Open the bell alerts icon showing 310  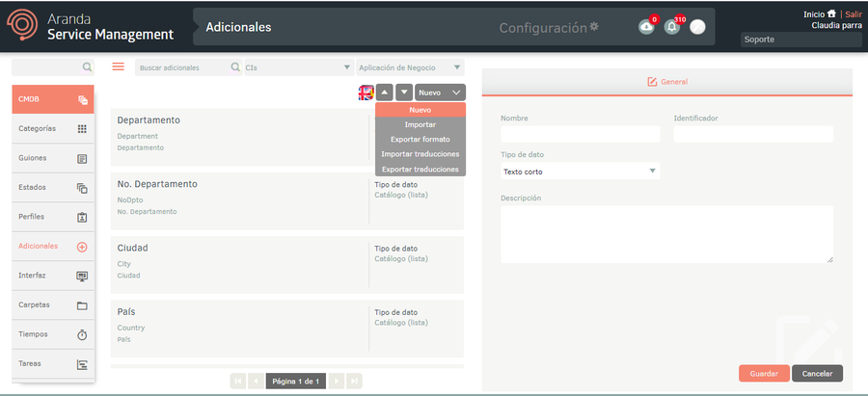coord(671,27)
